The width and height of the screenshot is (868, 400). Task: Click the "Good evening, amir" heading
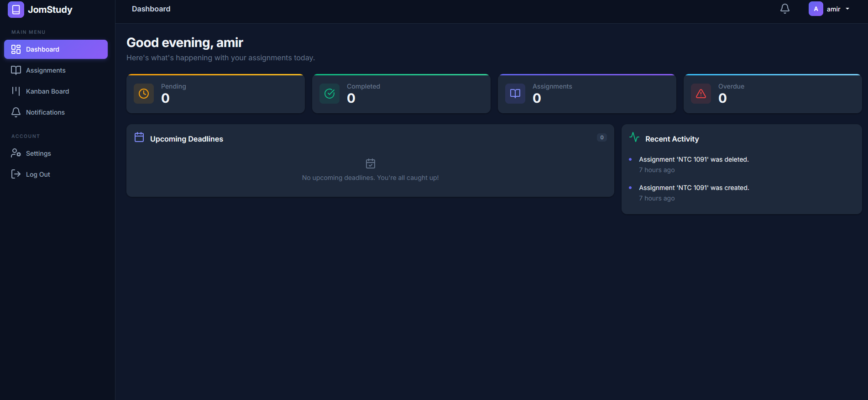pos(185,42)
